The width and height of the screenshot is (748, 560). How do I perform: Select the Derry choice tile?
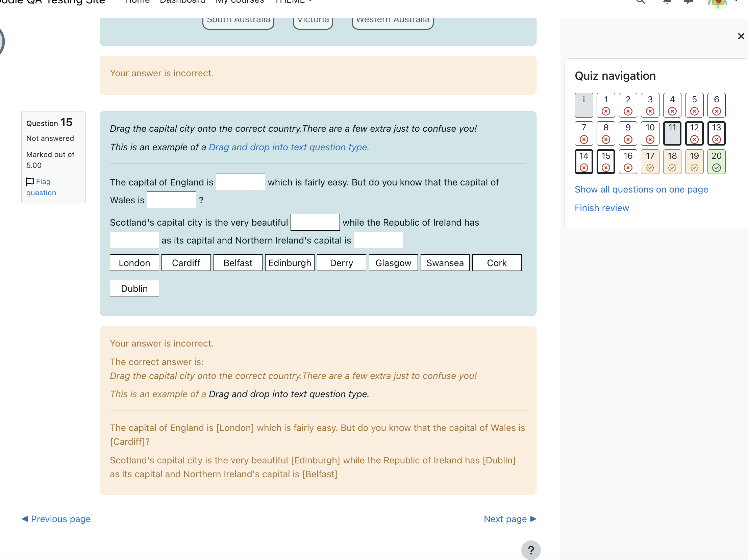pos(341,262)
